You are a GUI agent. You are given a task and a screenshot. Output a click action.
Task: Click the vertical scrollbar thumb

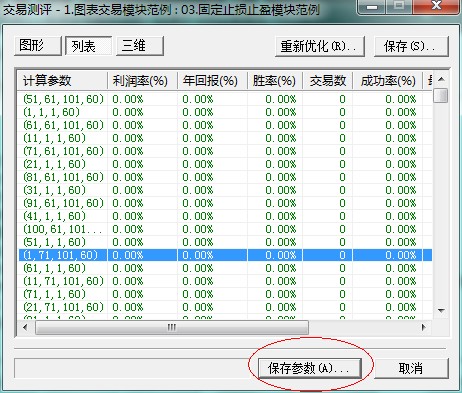[441, 95]
